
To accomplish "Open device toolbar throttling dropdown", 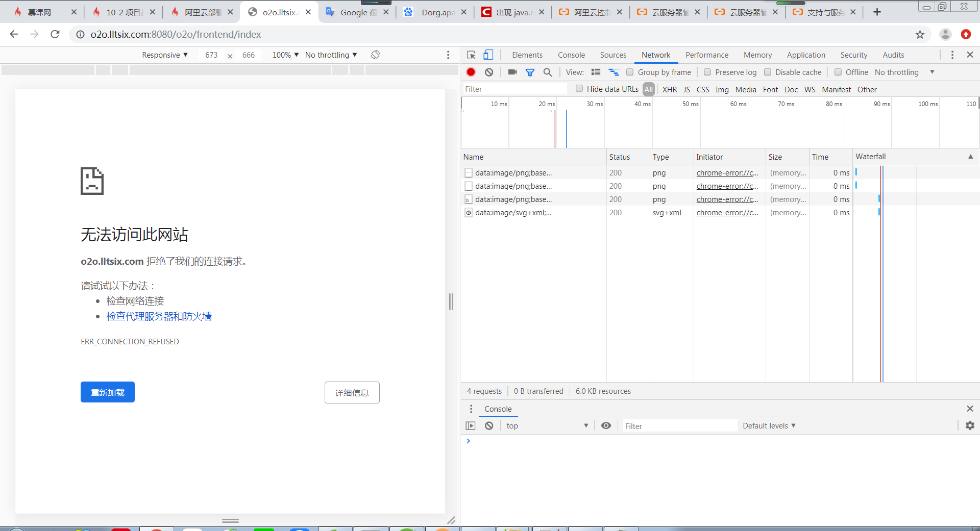I will point(331,55).
